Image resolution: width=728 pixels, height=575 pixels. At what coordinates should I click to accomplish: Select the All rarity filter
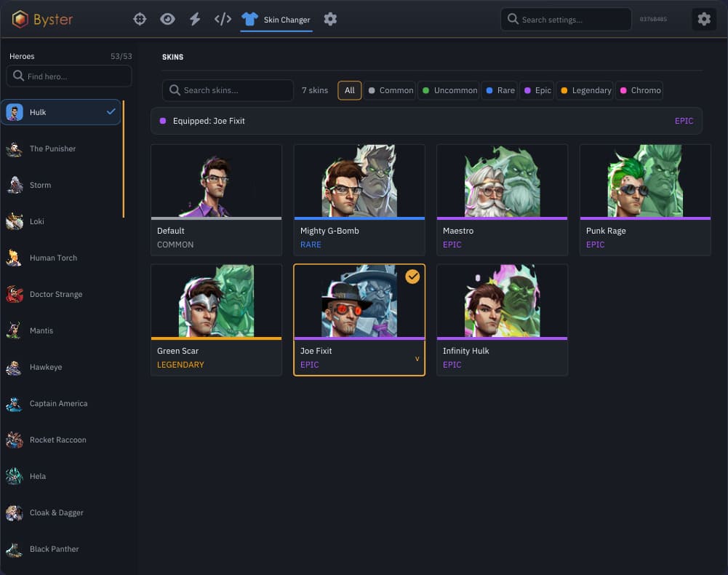coord(350,90)
